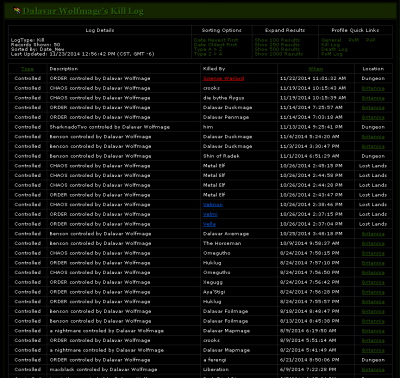This screenshot has width=400, height=378.
Task: Go to the Death Log link
Action: click(x=334, y=49)
